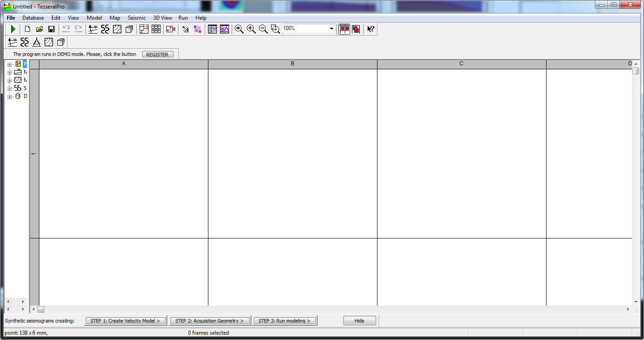Click the colored velocity model display icon
This screenshot has height=340, width=644.
[225, 29]
